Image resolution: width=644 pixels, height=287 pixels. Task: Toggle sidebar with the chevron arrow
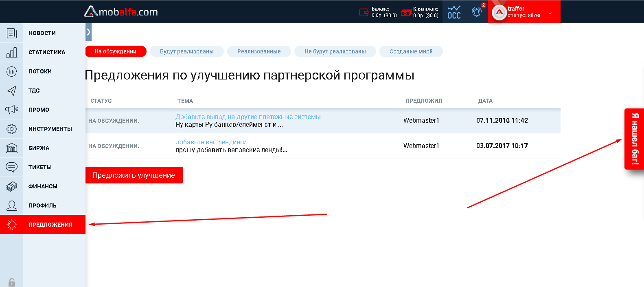pyautogui.click(x=88, y=32)
